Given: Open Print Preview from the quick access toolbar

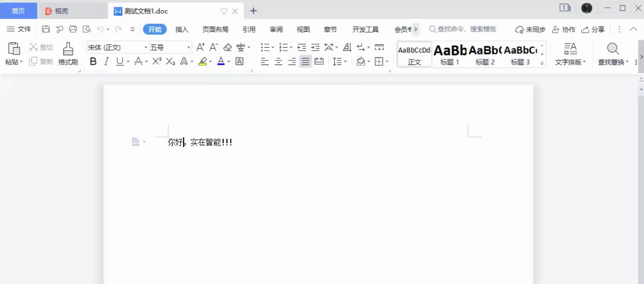Looking at the screenshot, I should click(x=87, y=29).
